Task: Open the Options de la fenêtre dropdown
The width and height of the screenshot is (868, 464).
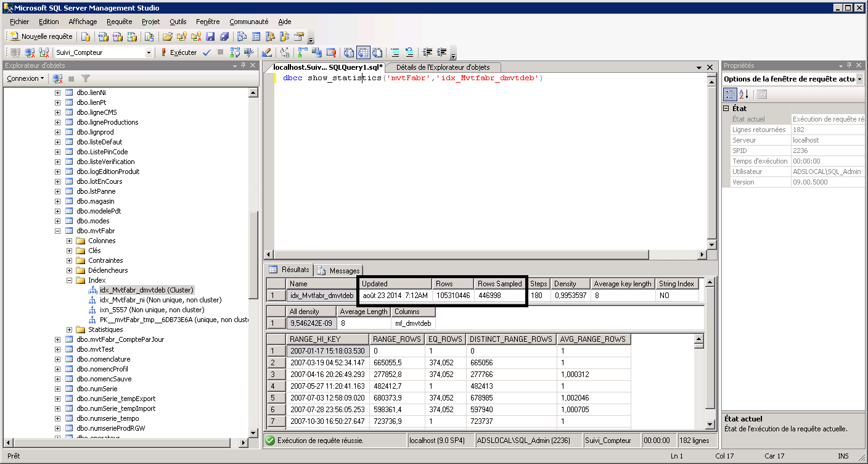Action: coord(859,79)
